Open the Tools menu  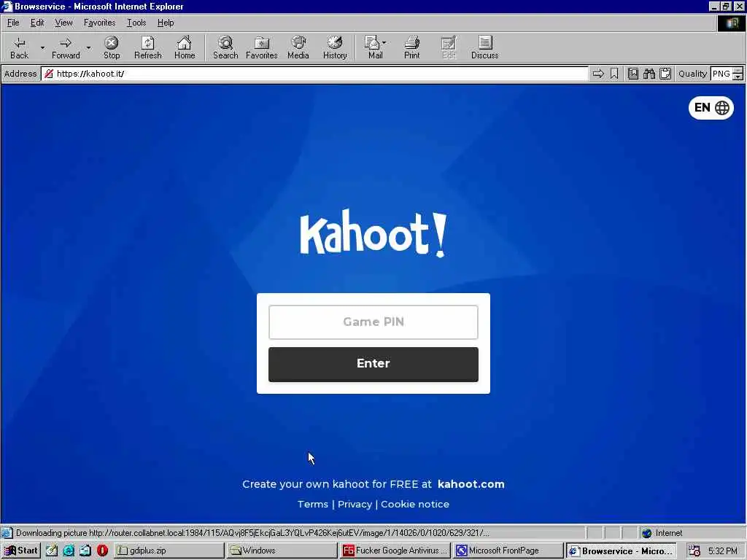tap(136, 23)
